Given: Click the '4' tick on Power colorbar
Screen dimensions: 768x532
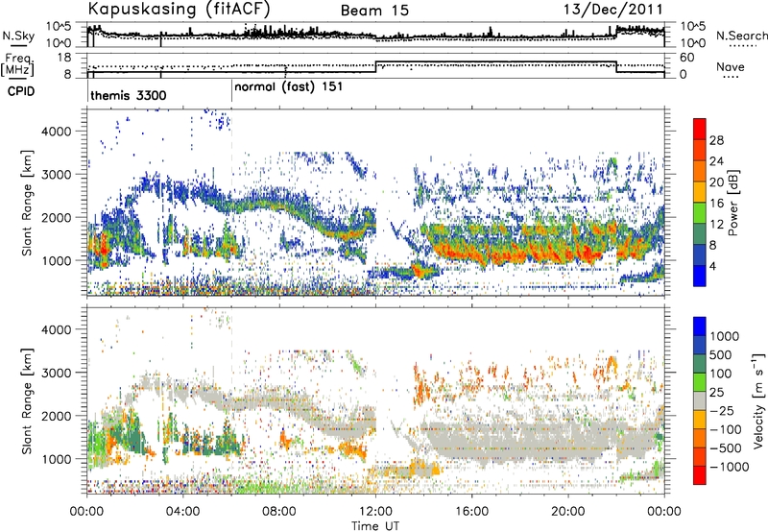Looking at the screenshot, I should point(712,266).
